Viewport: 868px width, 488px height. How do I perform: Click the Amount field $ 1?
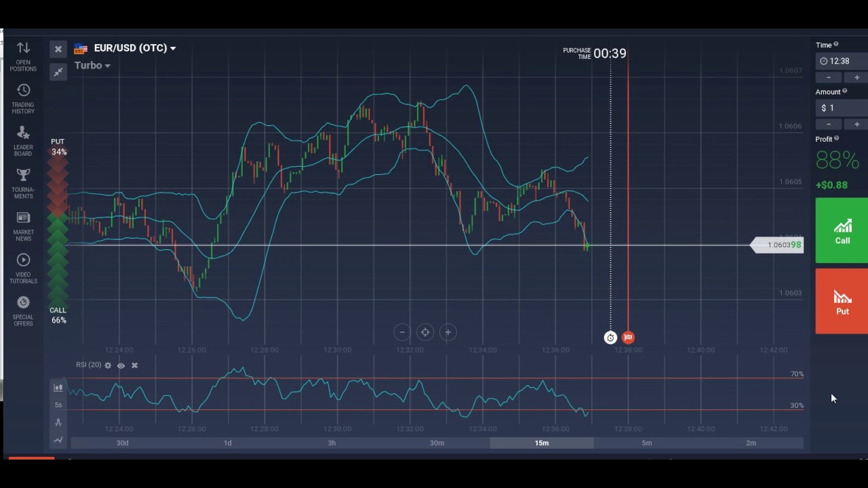click(842, 108)
